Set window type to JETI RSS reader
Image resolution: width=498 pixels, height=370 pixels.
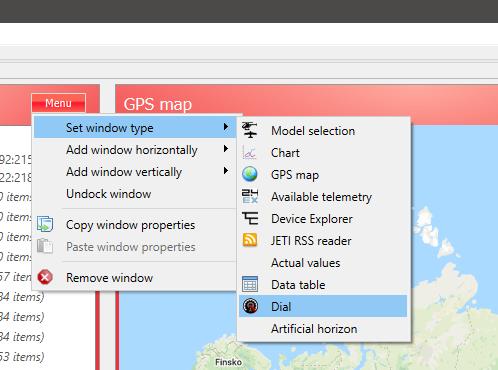pos(323,240)
